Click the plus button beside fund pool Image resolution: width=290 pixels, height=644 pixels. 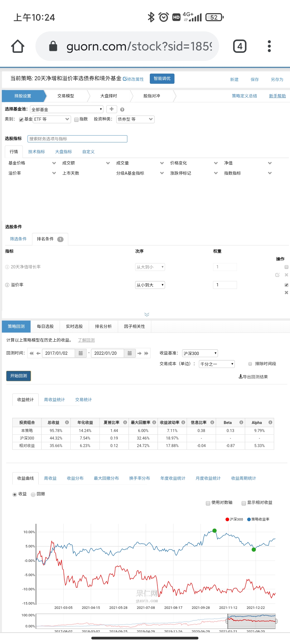(111, 109)
